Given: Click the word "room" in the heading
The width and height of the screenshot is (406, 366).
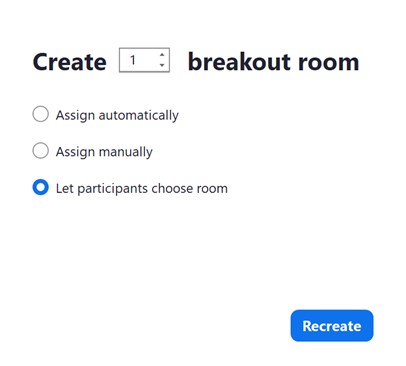Looking at the screenshot, I should click(x=328, y=63).
